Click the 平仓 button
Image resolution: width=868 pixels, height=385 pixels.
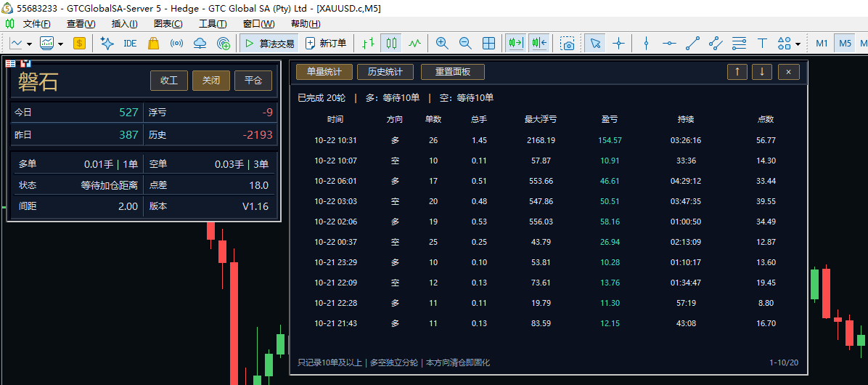point(253,81)
